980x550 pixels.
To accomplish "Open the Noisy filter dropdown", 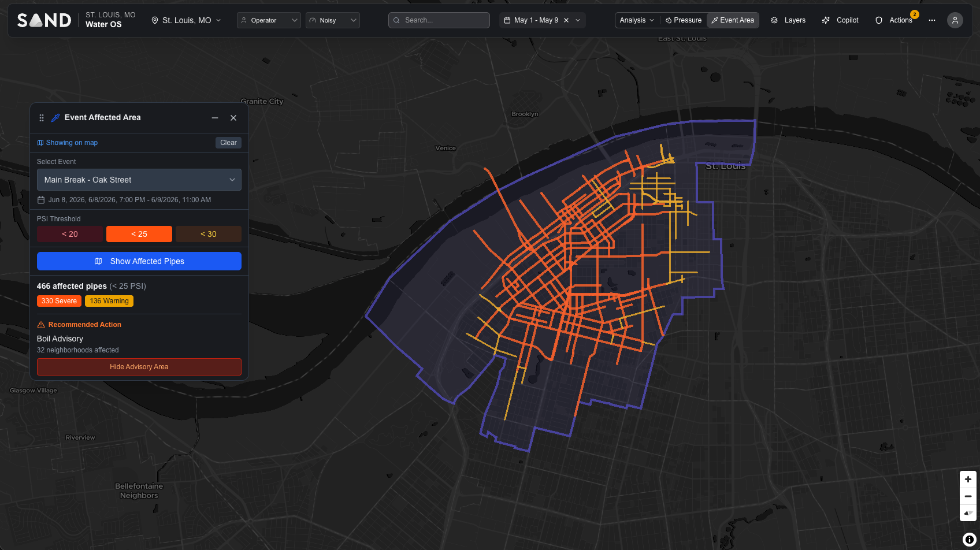I will (333, 20).
